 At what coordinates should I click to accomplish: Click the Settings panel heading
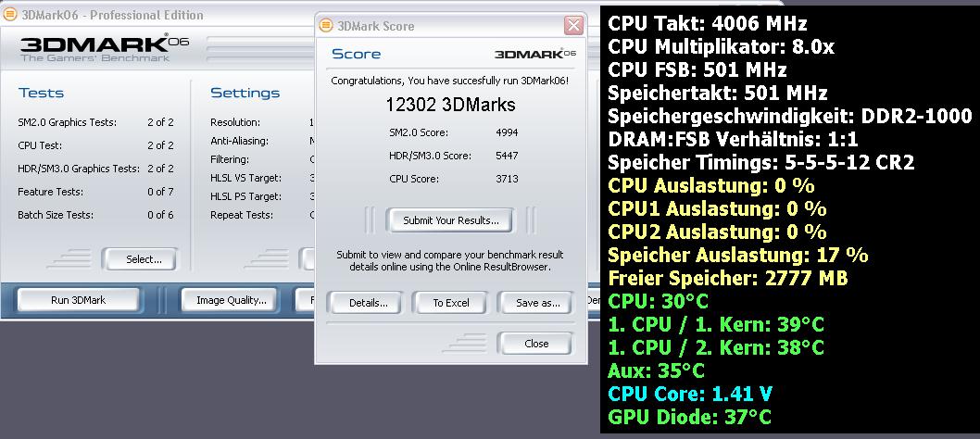click(245, 94)
